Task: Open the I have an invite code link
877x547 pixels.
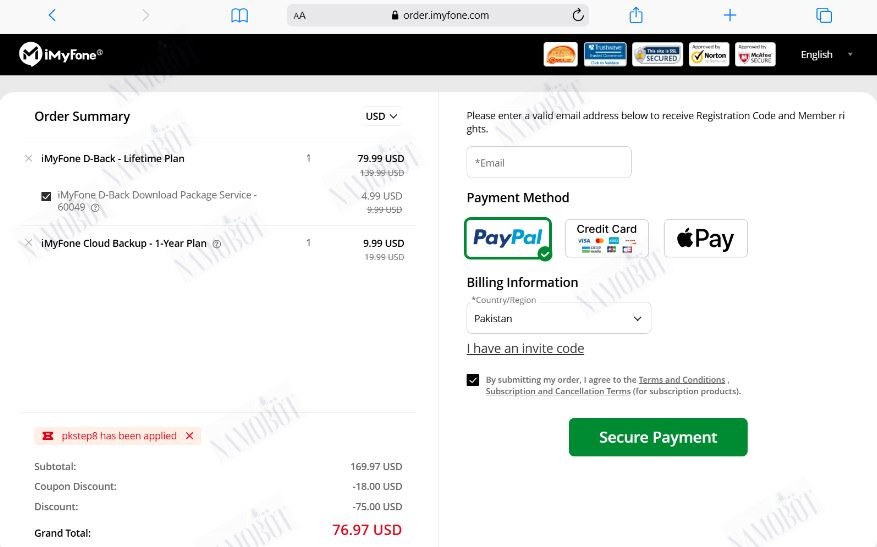Action: coord(525,348)
